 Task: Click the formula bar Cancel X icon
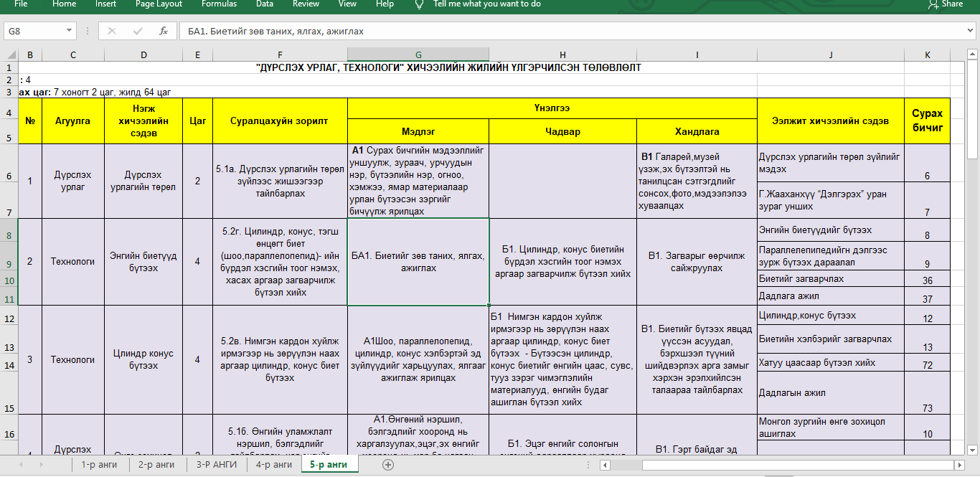(x=112, y=31)
